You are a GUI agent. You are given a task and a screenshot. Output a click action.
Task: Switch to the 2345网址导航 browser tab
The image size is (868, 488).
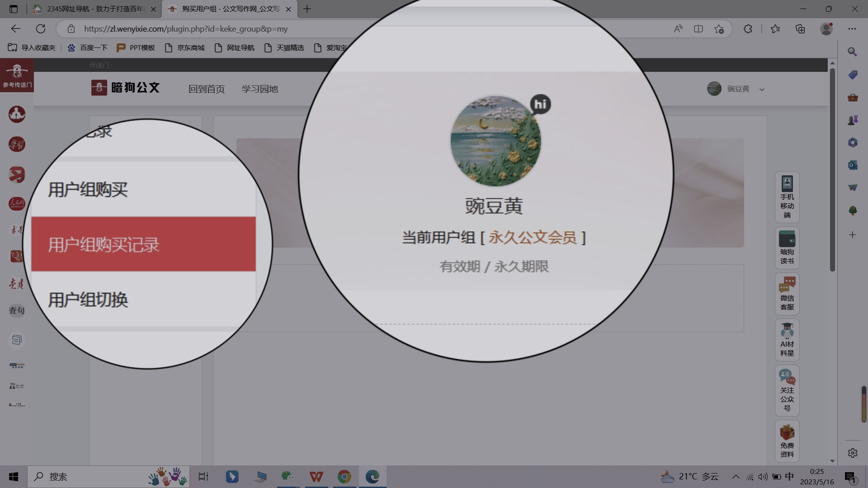tap(94, 9)
